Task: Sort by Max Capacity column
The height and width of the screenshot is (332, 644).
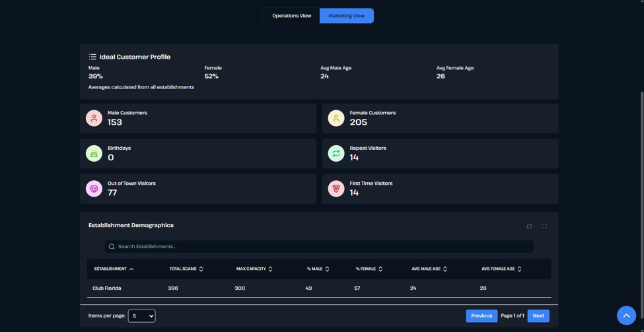Action: pyautogui.click(x=254, y=269)
